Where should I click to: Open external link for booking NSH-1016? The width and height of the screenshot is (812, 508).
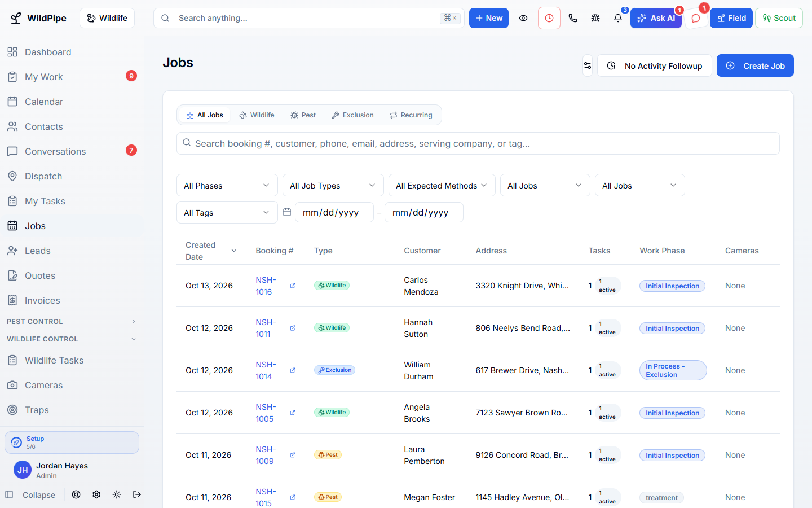coord(293,286)
